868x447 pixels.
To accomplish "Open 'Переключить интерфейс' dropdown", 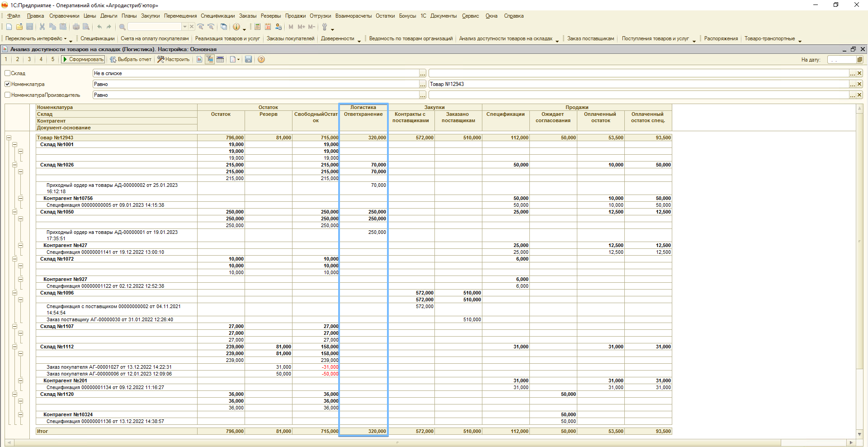I will 36,39.
